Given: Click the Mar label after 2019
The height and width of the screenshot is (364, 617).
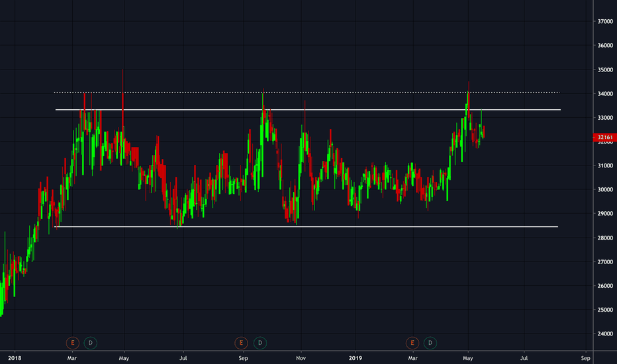Looking at the screenshot, I should (413, 358).
